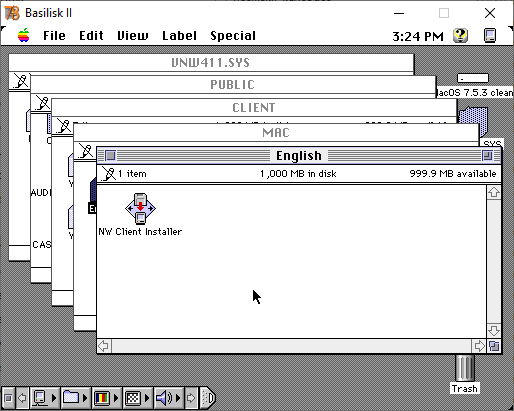Click the Control Strip AppleTalk computer module
Screen dimensions: 514x411
(x=40, y=398)
